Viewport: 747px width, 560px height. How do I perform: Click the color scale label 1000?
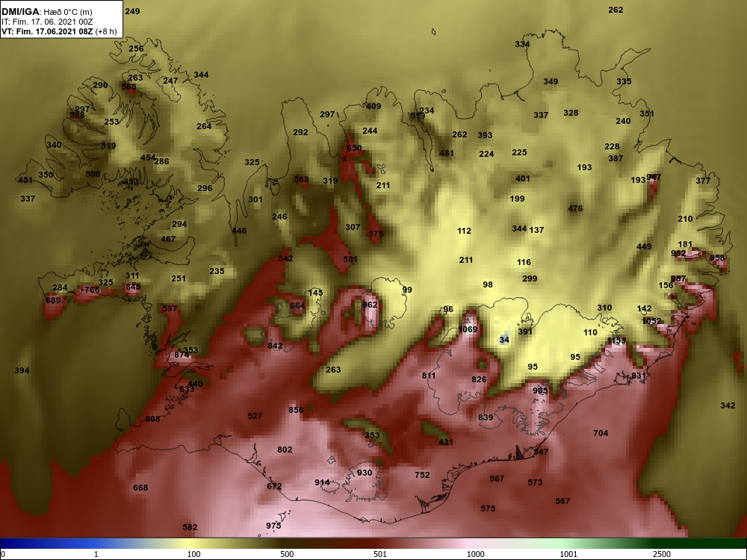click(x=476, y=554)
